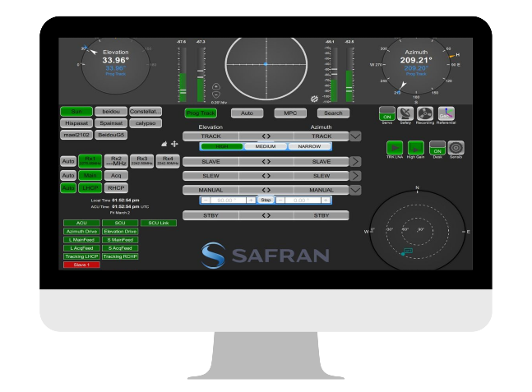Select the RHCP polarization option

[x=116, y=188]
